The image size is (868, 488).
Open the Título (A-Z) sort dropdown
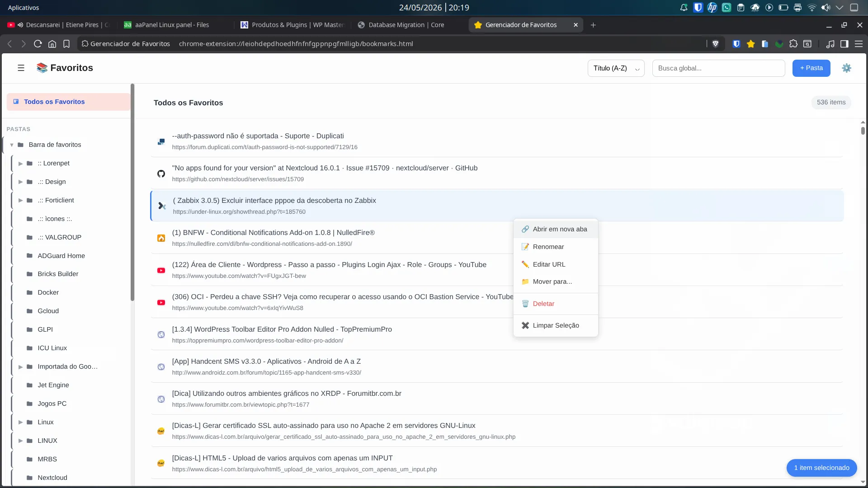(x=616, y=68)
